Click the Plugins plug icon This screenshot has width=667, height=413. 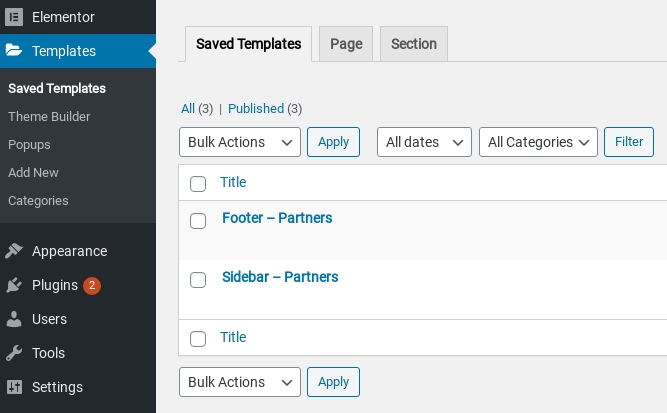(14, 285)
